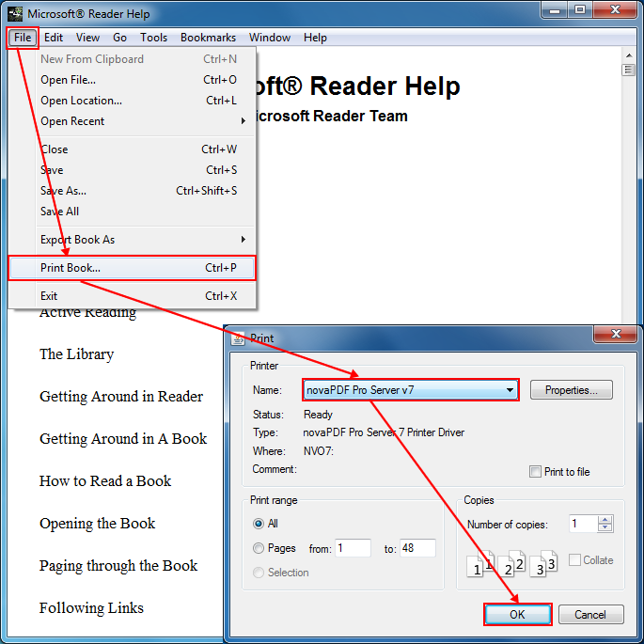644x644 pixels.
Task: Open the Help menu
Action: (x=315, y=38)
